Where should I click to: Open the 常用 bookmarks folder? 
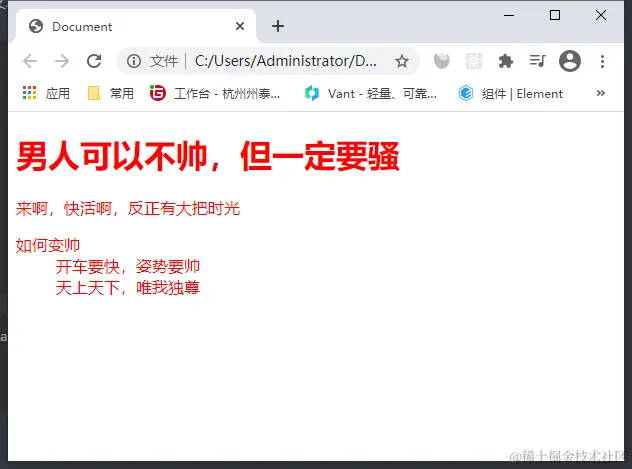110,93
